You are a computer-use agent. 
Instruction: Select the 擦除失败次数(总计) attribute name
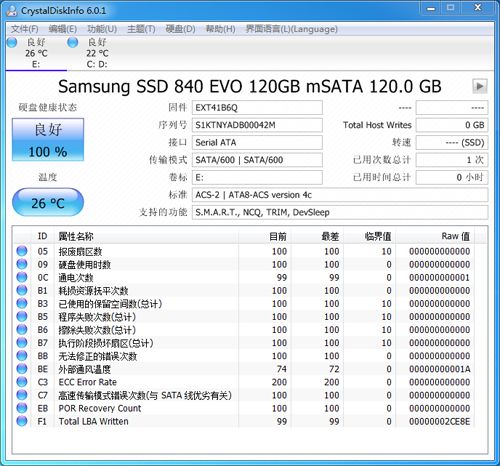(x=97, y=330)
